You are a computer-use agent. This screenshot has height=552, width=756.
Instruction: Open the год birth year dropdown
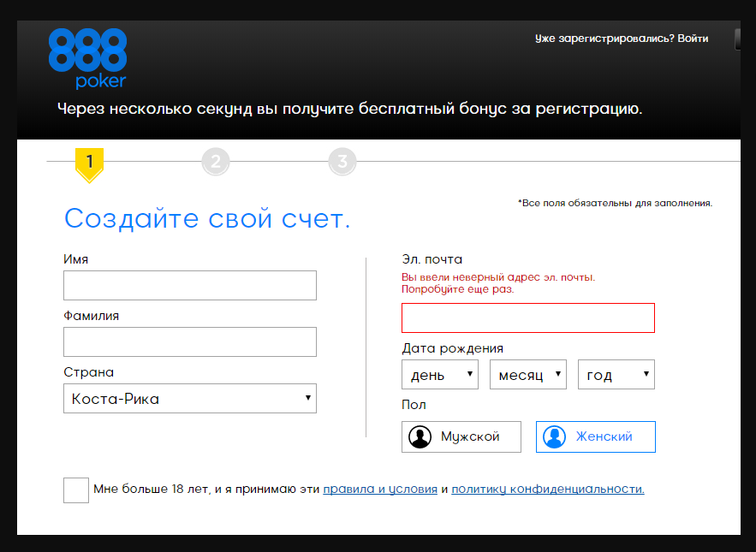point(616,375)
